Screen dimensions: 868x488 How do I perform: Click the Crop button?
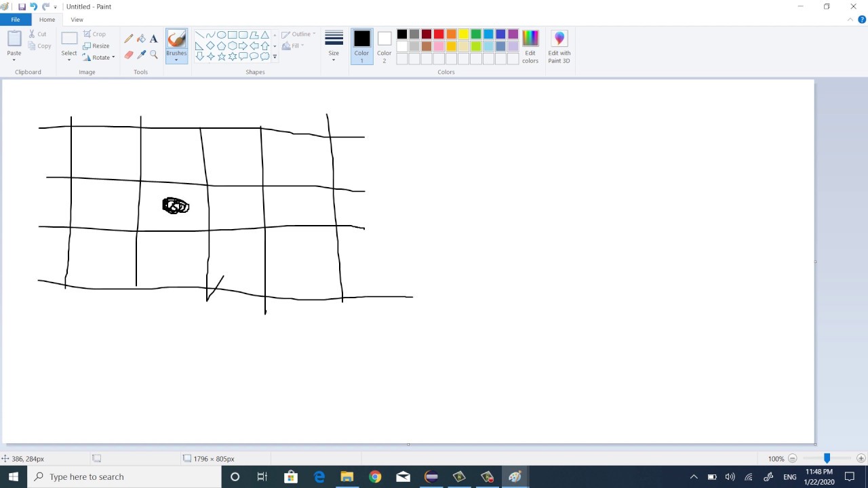click(x=95, y=34)
